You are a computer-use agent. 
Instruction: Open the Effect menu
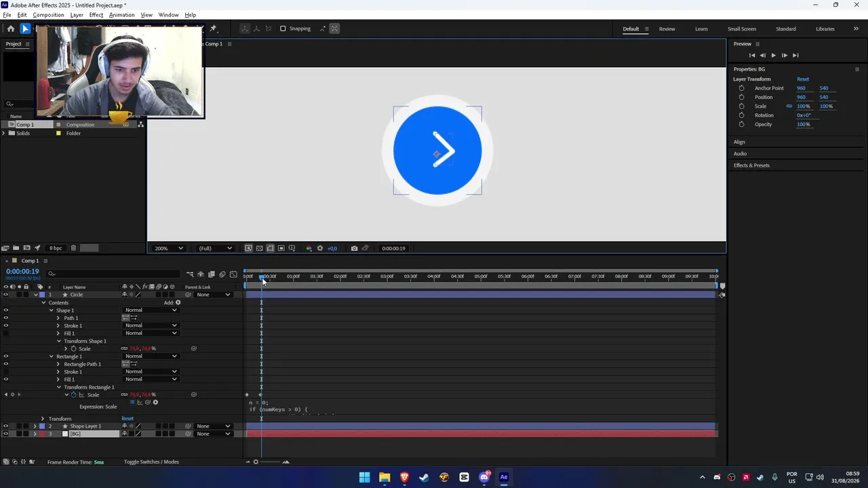pyautogui.click(x=96, y=15)
